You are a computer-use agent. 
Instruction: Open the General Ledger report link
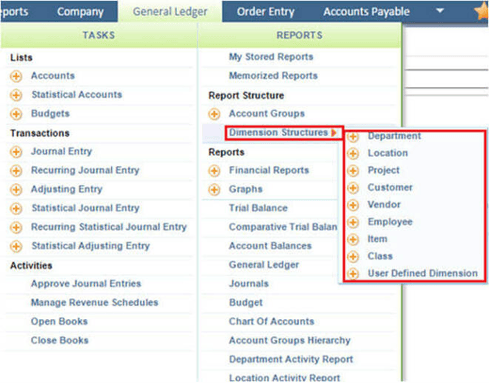(x=264, y=265)
